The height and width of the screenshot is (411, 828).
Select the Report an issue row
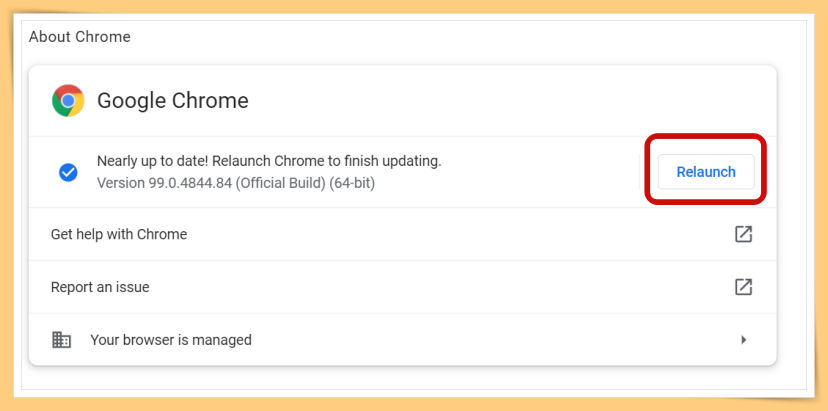(402, 287)
